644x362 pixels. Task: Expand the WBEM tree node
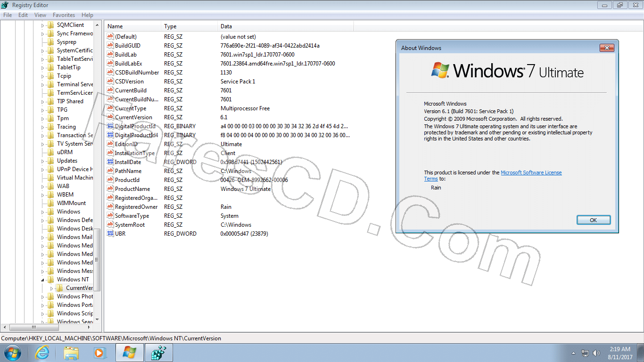(x=42, y=195)
